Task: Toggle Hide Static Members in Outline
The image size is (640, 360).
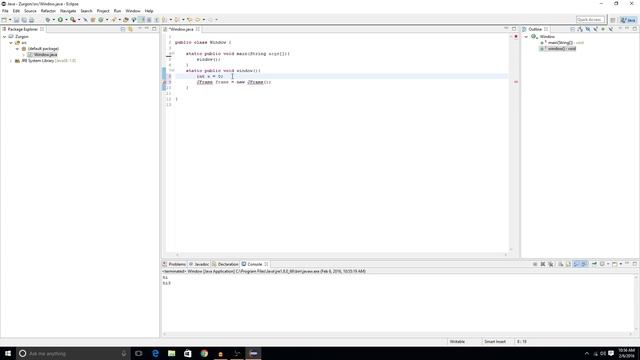Action: [595, 29]
